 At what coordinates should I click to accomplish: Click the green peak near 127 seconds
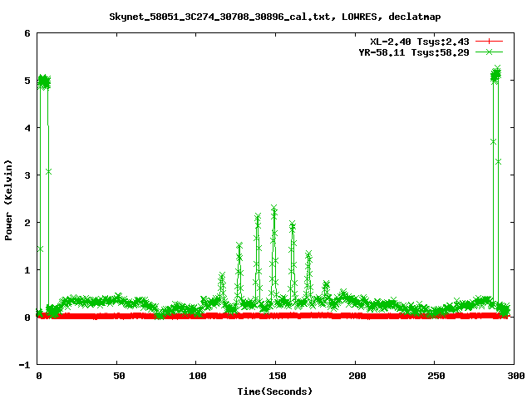239,247
